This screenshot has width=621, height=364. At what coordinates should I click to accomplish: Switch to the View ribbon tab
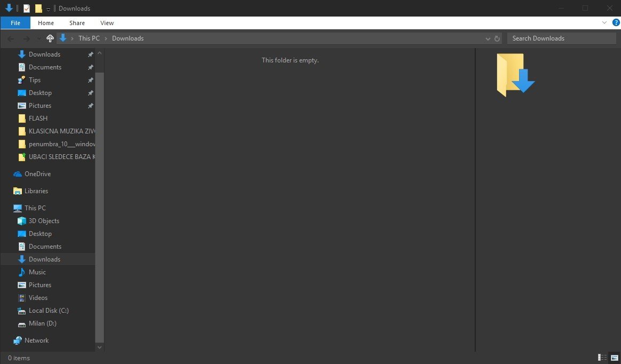(107, 23)
